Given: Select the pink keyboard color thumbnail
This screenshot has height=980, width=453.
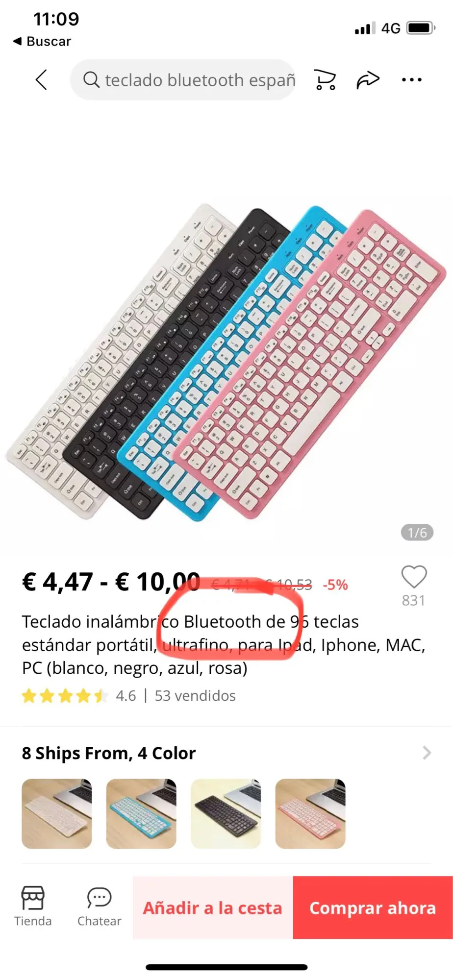Looking at the screenshot, I should tap(310, 813).
